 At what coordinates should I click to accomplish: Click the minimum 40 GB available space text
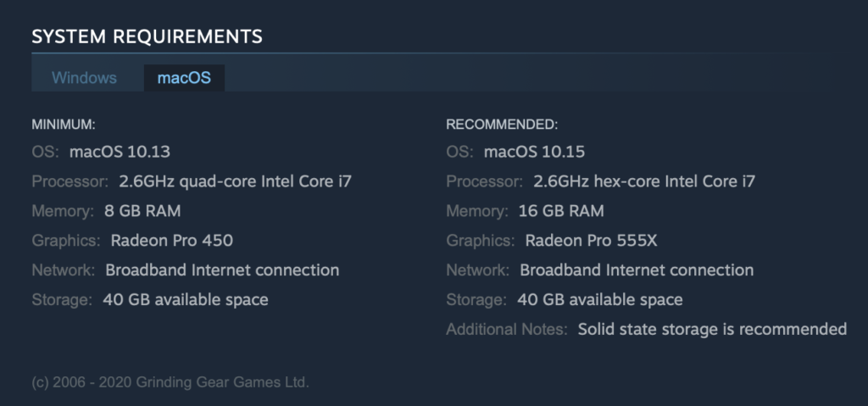[186, 300]
